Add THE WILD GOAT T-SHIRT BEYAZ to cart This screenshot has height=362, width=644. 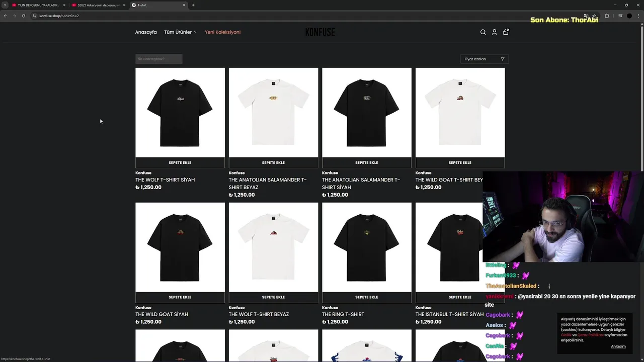460,162
